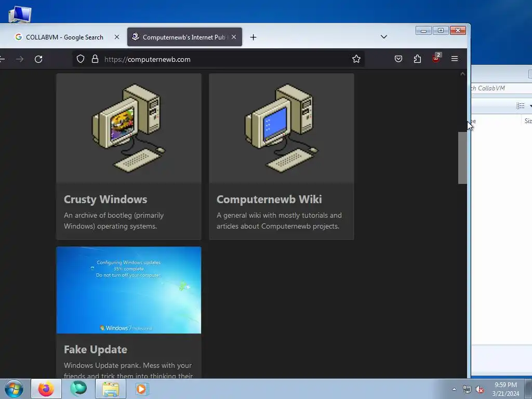
Task: Click the uBlock Origin toolbar icon
Action: click(436, 58)
